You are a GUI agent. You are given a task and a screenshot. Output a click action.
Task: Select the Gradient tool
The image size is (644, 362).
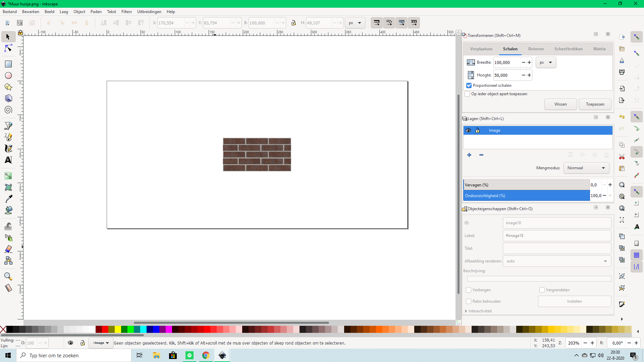pyautogui.click(x=8, y=176)
